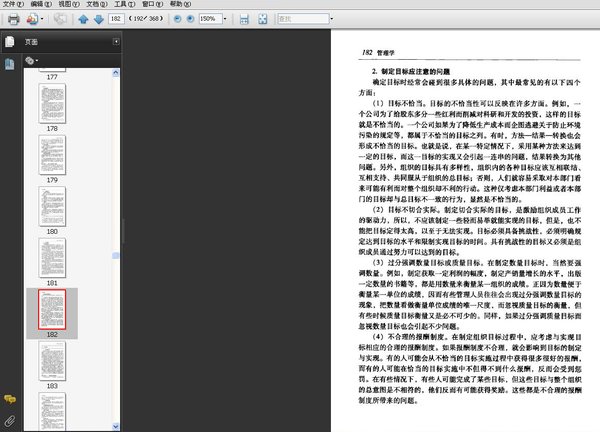Open the 工具 (Tools) menu
600x432 pixels.
(122, 4)
